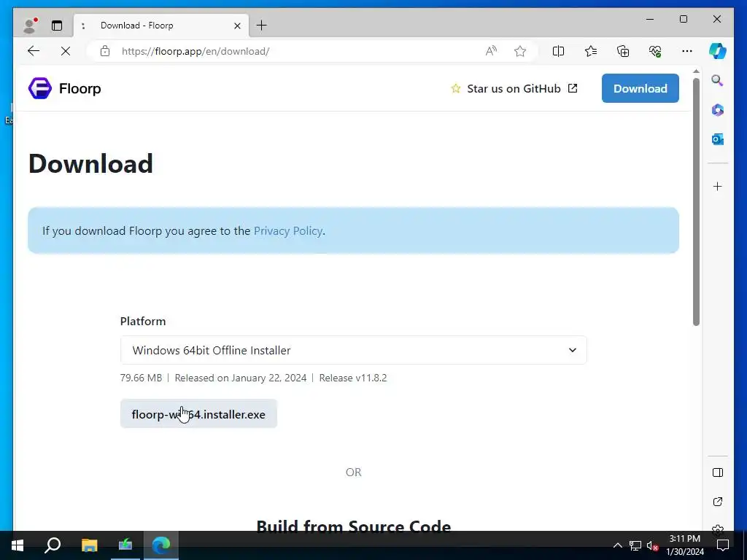View site information lock icon

coord(105,51)
